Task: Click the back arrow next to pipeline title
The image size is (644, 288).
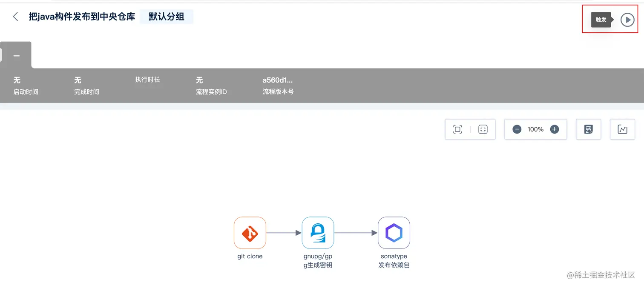Action: 16,17
